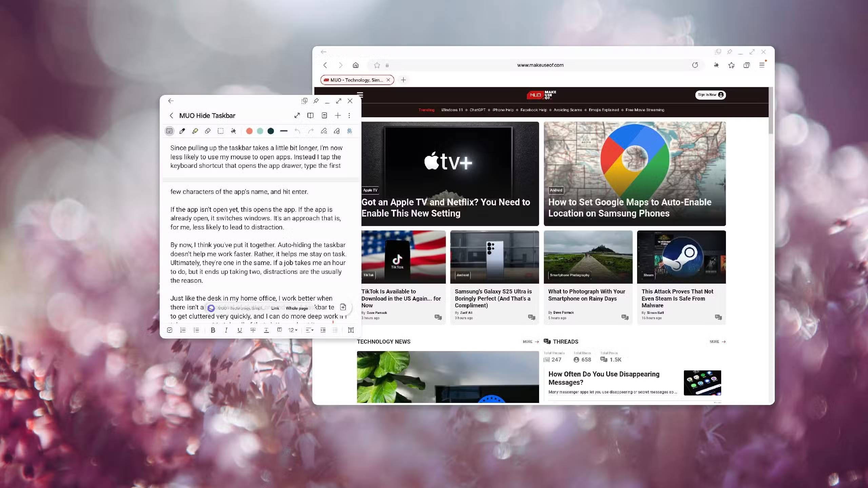868x488 pixels.
Task: Open the three-dot more options menu in notes
Action: point(349,116)
